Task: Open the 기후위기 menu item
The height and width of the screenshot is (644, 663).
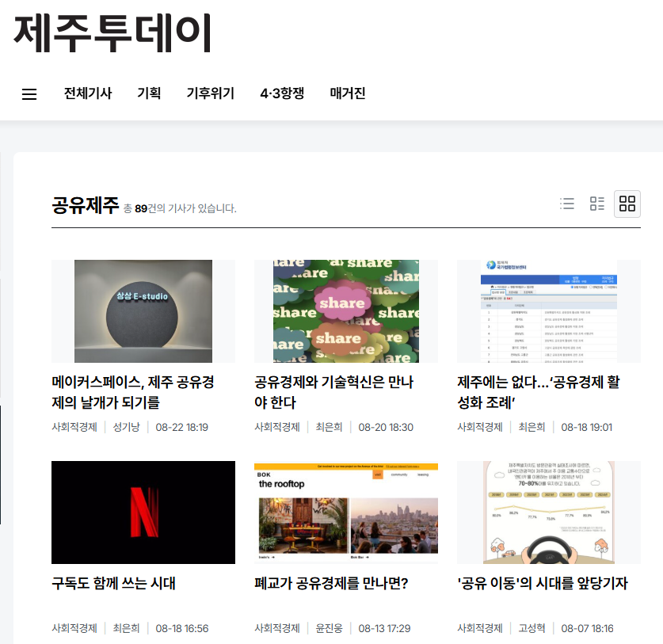Action: point(210,93)
